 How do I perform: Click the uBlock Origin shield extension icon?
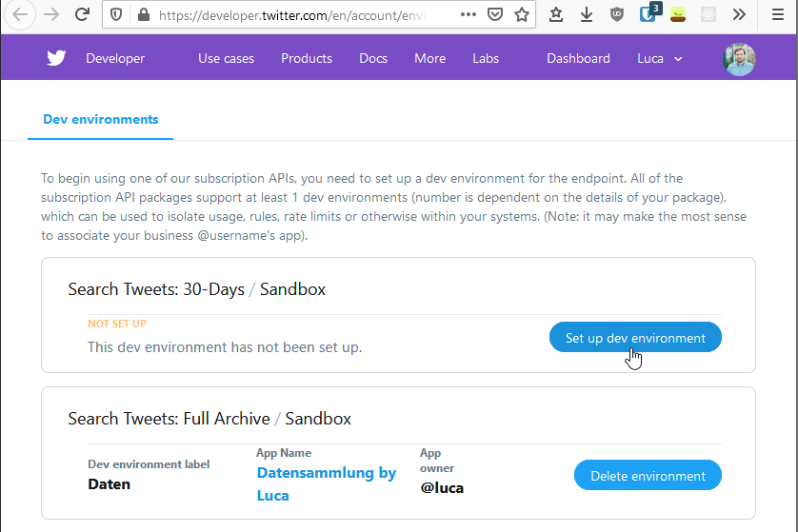tap(617, 14)
